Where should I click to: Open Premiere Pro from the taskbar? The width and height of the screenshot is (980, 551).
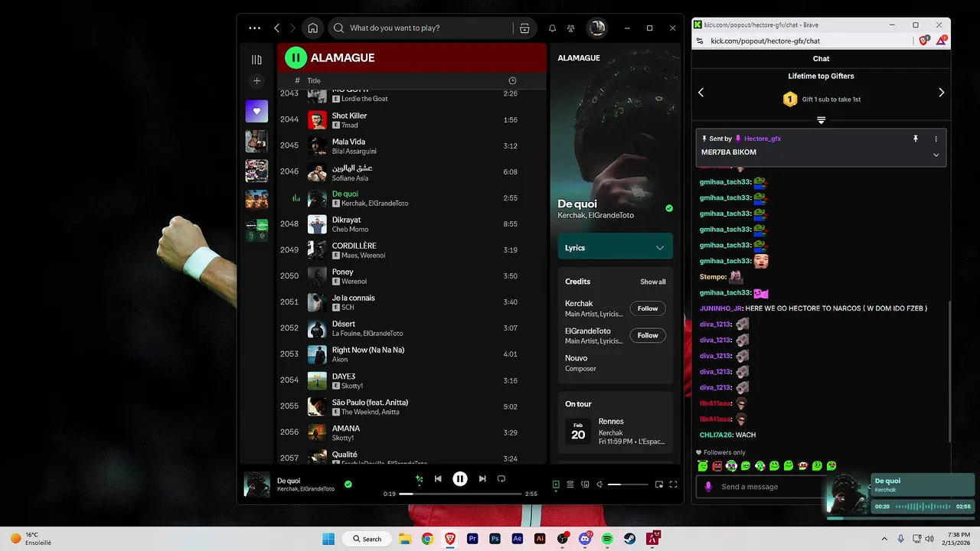point(472,539)
